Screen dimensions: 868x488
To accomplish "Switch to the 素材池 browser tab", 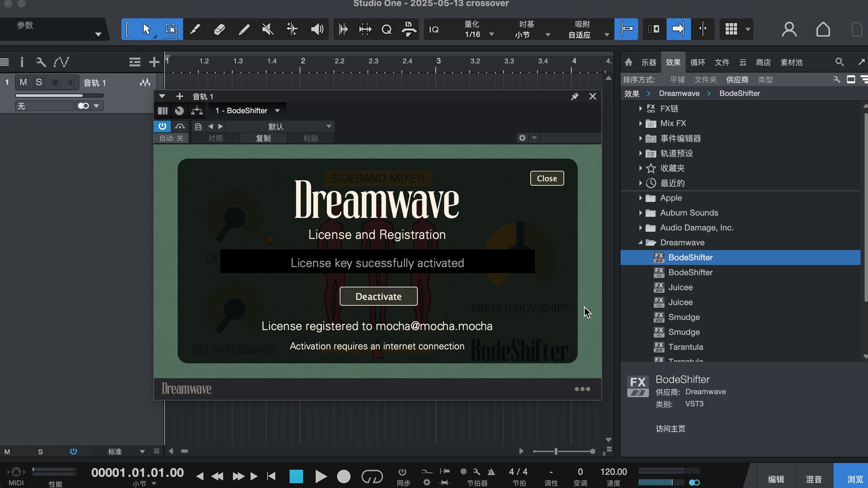I will click(792, 62).
